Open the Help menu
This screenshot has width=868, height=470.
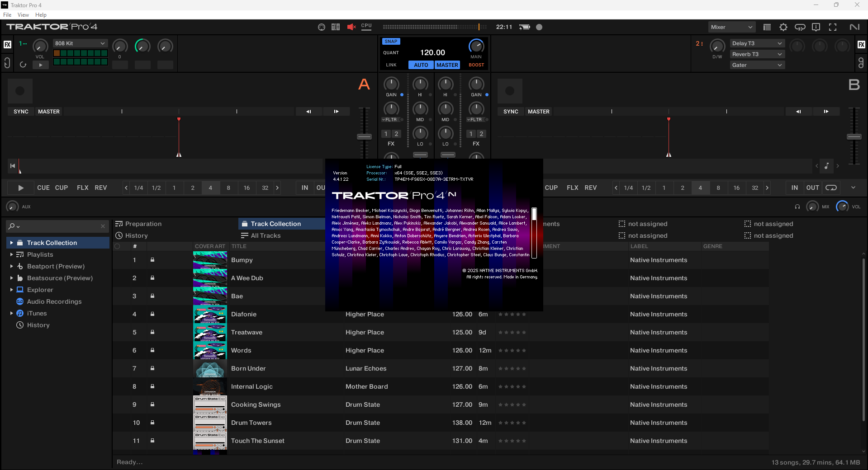click(x=41, y=15)
